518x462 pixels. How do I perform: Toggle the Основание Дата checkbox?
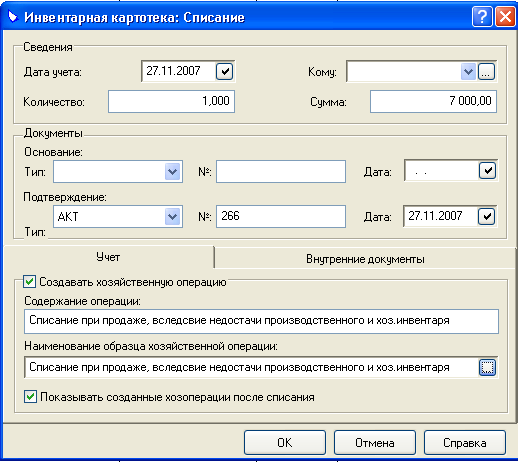pyautogui.click(x=487, y=171)
